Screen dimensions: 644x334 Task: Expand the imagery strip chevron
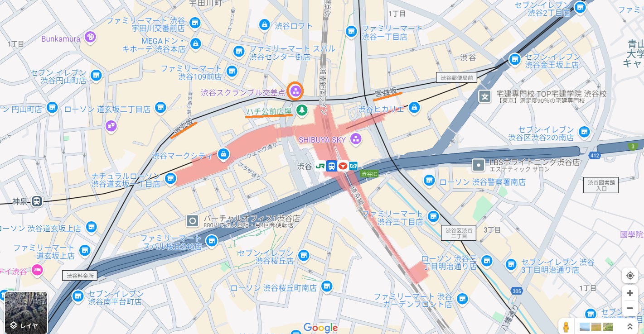(x=629, y=326)
